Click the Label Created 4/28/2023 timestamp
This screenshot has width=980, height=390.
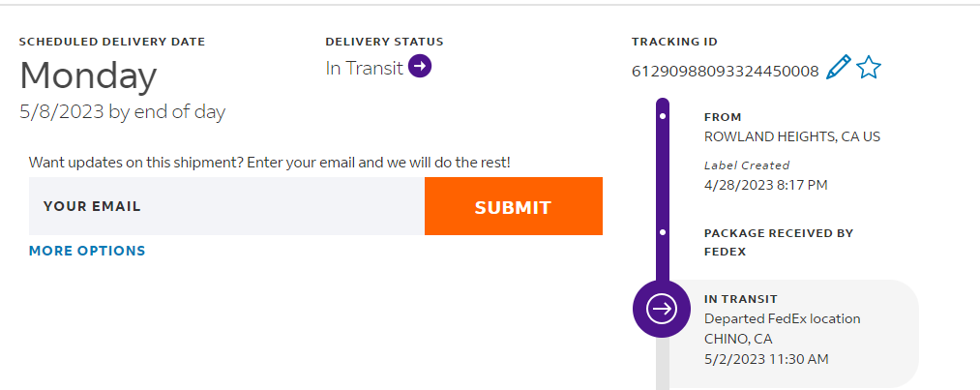[765, 184]
